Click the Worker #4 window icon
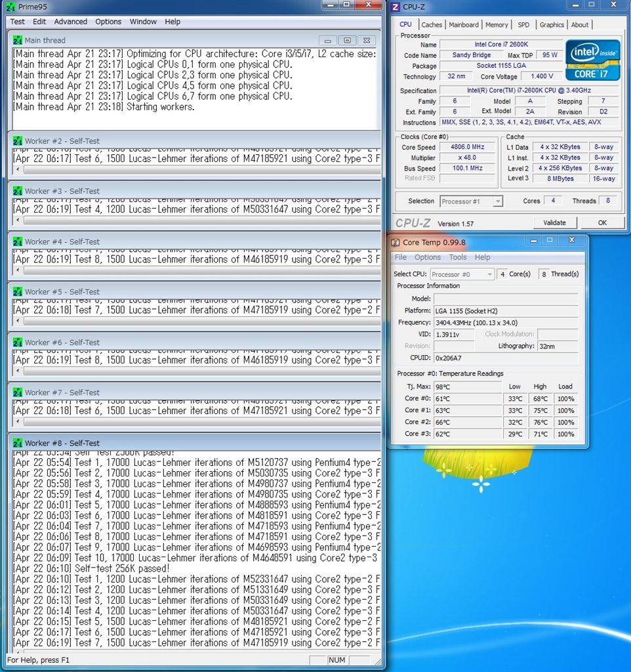 click(17, 241)
